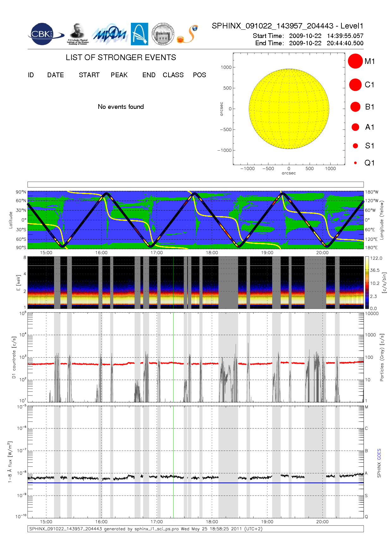The width and height of the screenshot is (392, 555).
Task: Click the 180°W longitude label
Action: [x=371, y=192]
